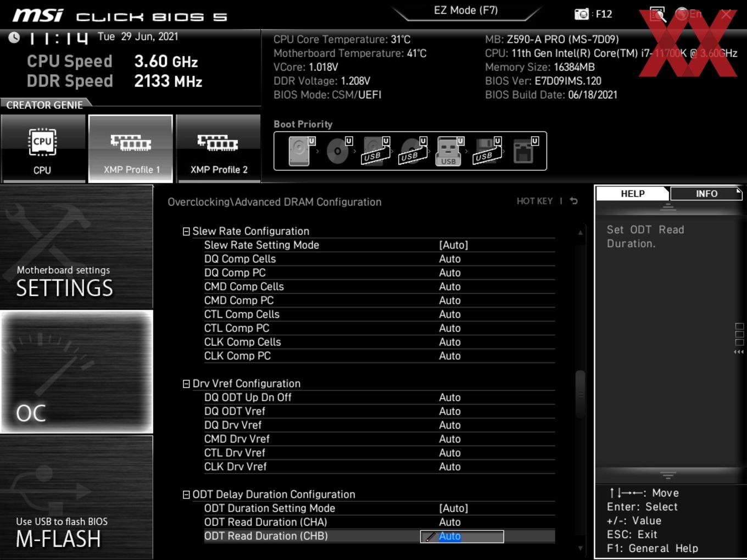
Task: Select the USB hard disk boot device
Action: coord(376,150)
